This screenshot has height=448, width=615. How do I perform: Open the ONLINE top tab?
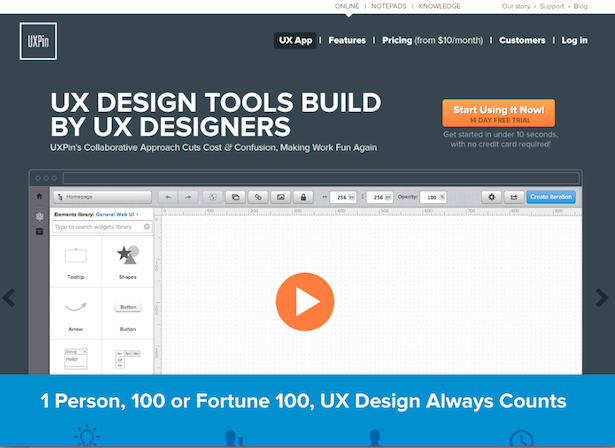[347, 6]
